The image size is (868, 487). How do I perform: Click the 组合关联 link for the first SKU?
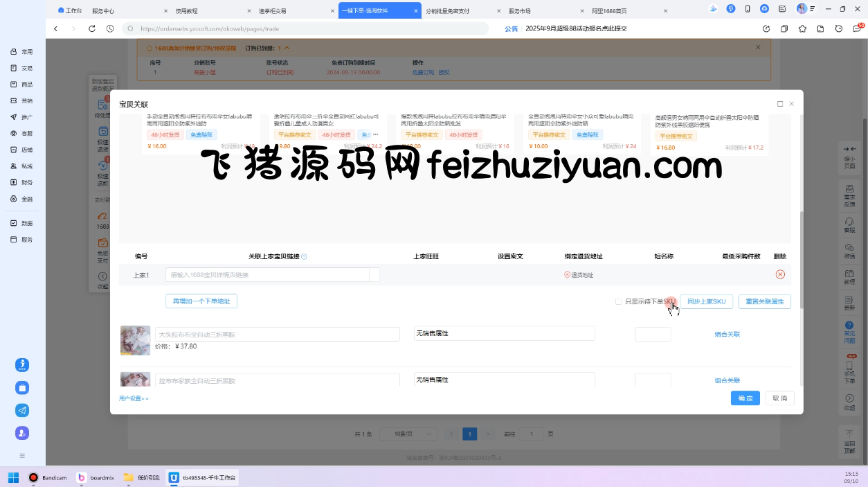(727, 334)
